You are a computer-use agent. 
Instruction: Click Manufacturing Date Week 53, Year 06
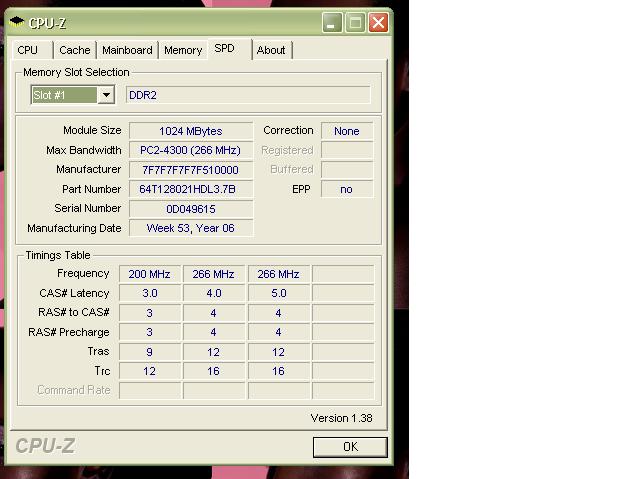(191, 228)
